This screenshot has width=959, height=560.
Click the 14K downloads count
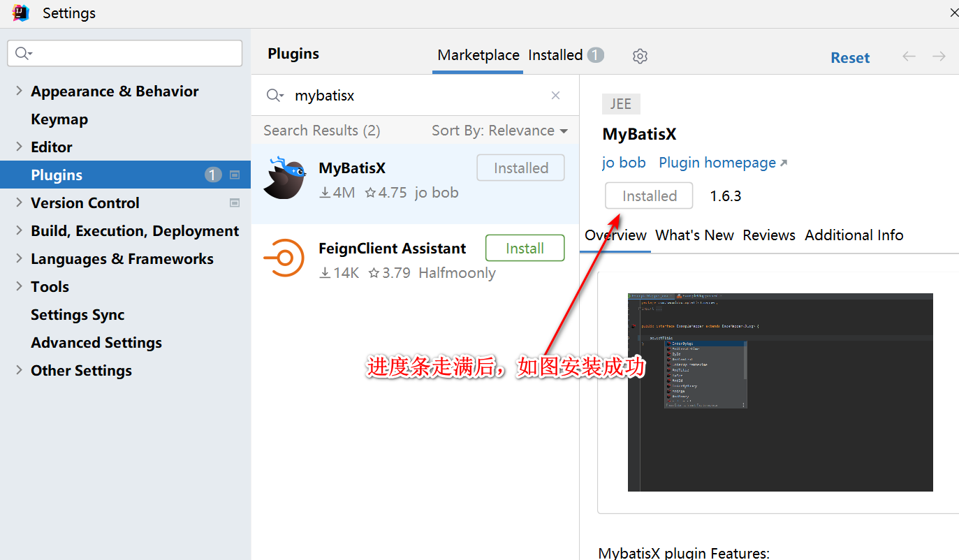(x=339, y=273)
